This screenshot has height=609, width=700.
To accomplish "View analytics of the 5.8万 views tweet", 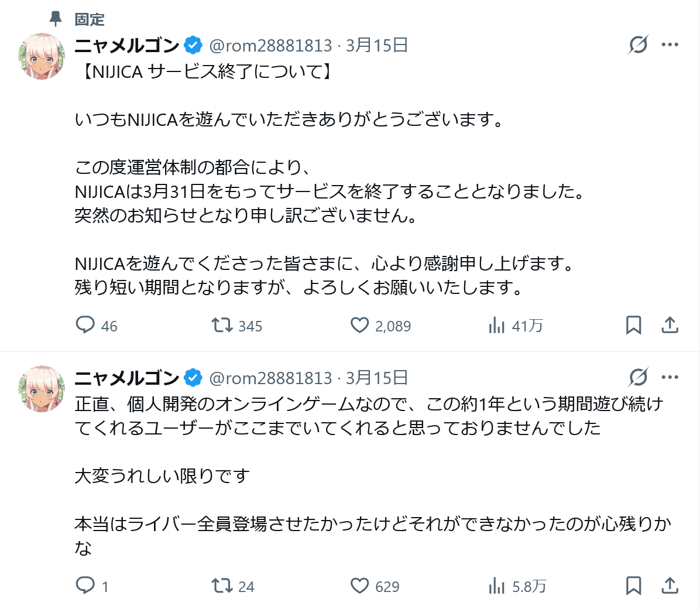I will click(497, 586).
